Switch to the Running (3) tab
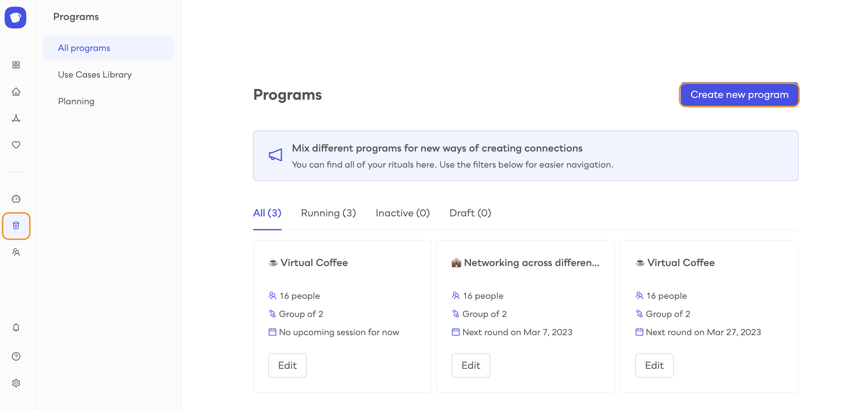This screenshot has width=868, height=410. coord(329,213)
